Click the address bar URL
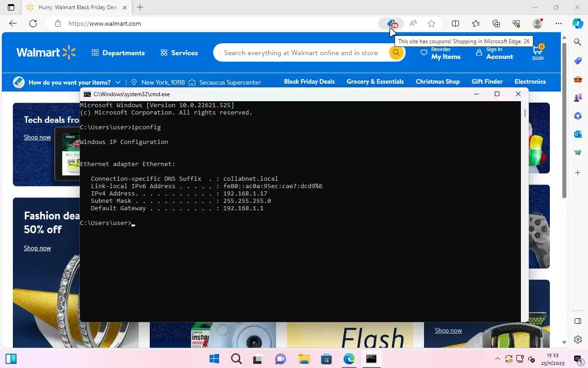This screenshot has height=368, width=588. pyautogui.click(x=105, y=23)
